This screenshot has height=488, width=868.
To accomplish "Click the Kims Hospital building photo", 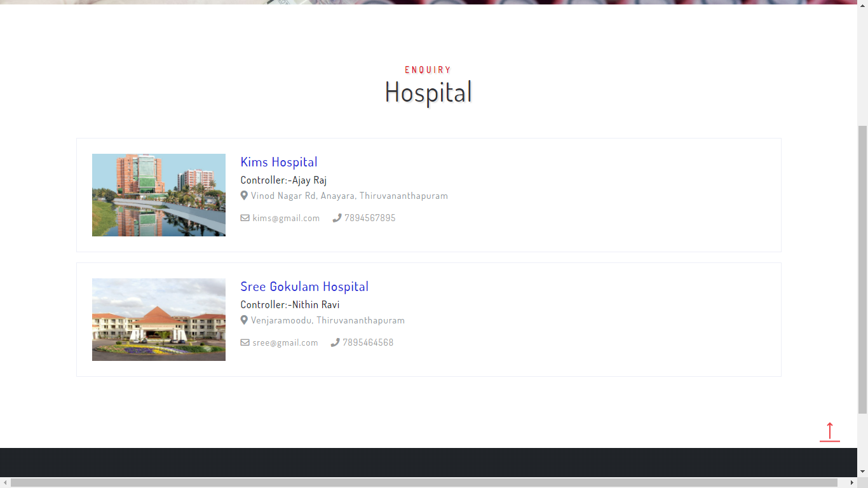I will [158, 194].
